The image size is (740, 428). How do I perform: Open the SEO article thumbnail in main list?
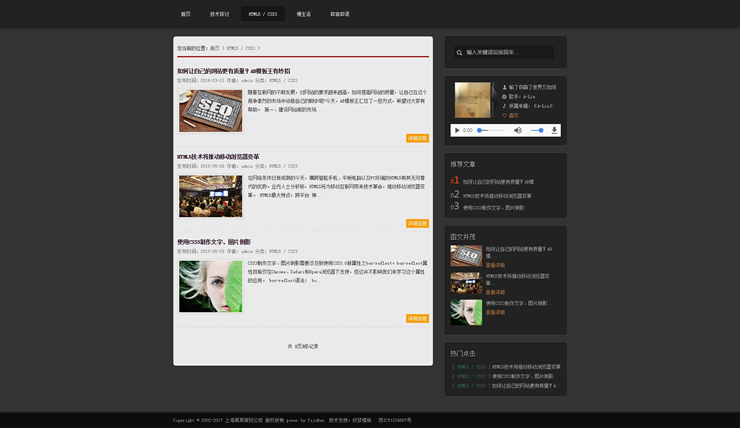[x=210, y=111]
